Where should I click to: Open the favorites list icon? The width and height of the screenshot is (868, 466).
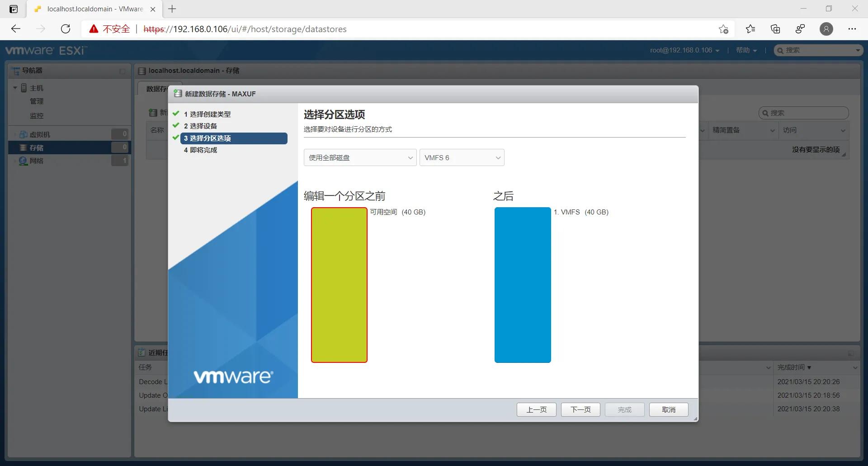click(x=750, y=29)
